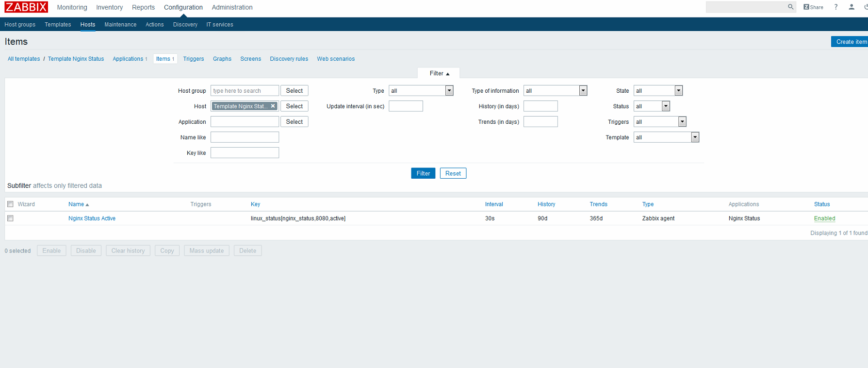The image size is (868, 368).
Task: Go to IT services submenu
Action: click(x=220, y=24)
